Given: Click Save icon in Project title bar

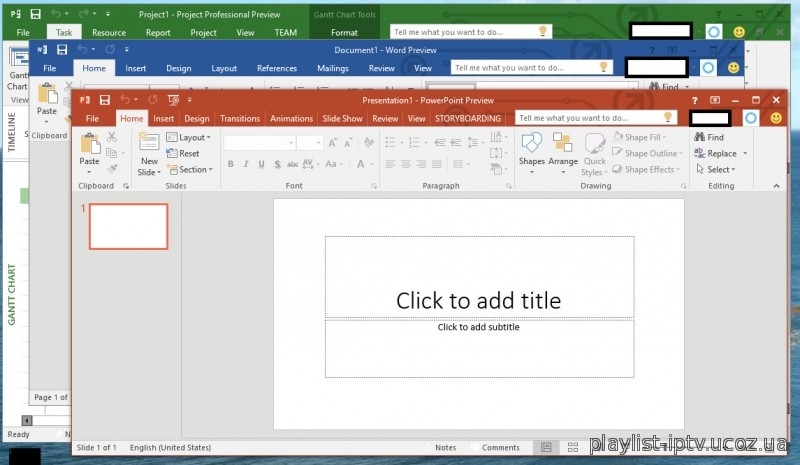Looking at the screenshot, I should point(35,14).
